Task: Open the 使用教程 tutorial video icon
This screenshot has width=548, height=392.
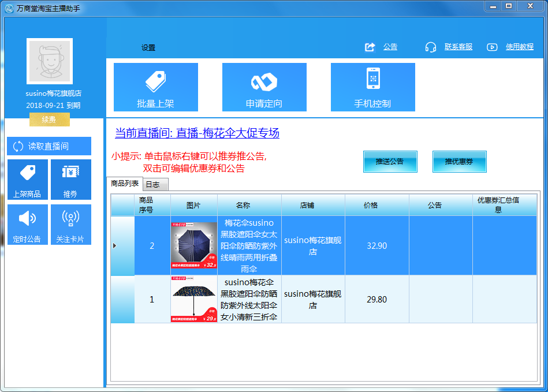Action: click(493, 46)
